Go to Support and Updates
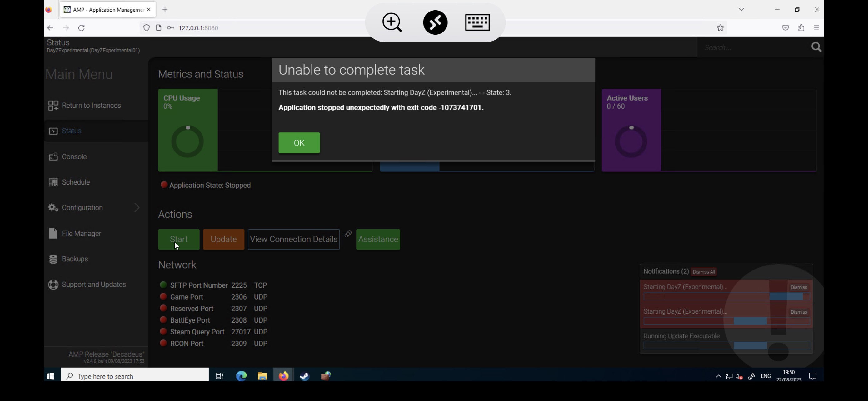This screenshot has height=401, width=868. 96,285
